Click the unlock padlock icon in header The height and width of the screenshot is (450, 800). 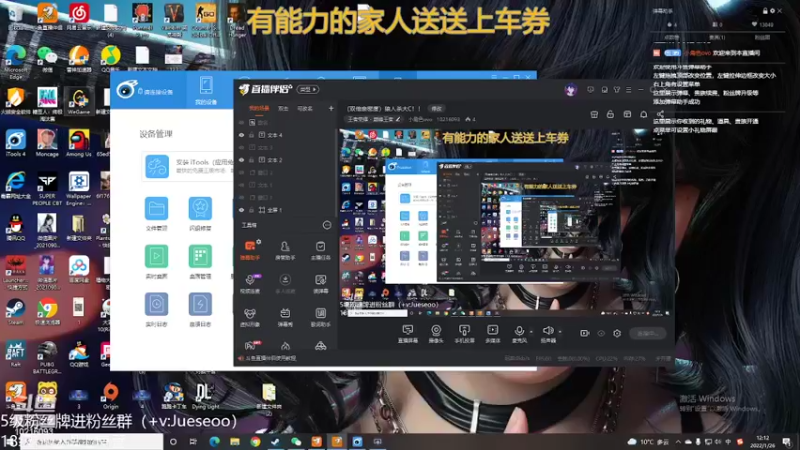click(610, 114)
